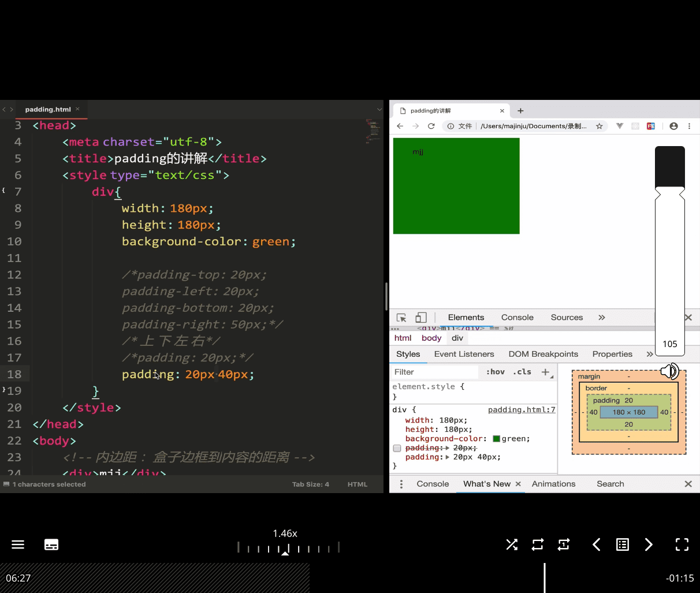Toggle the subtitles icon in player
Viewport: 700px width, 593px height.
coord(51,544)
